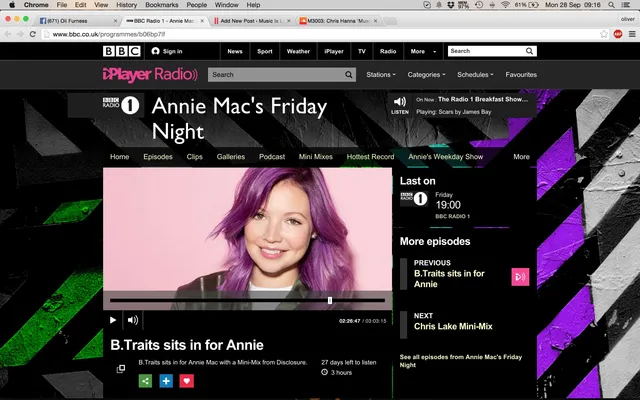The image size is (640, 400).
Task: See all episodes from Annie Mac's Friday Night
Action: (x=461, y=361)
